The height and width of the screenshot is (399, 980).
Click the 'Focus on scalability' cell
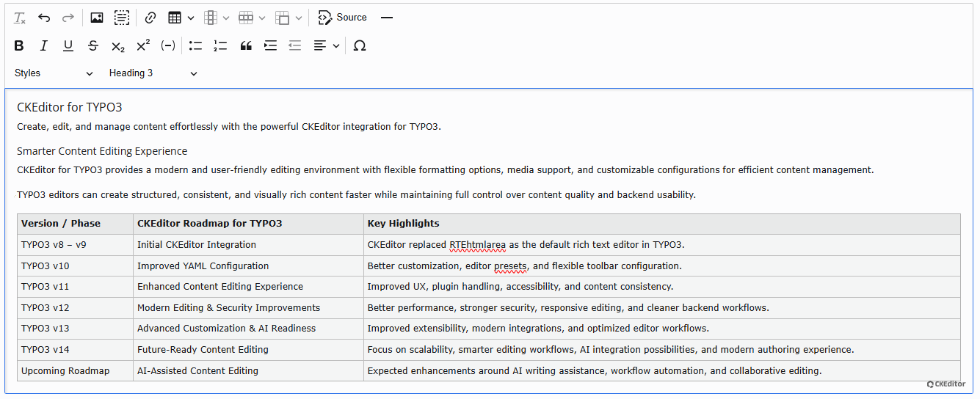pyautogui.click(x=662, y=349)
